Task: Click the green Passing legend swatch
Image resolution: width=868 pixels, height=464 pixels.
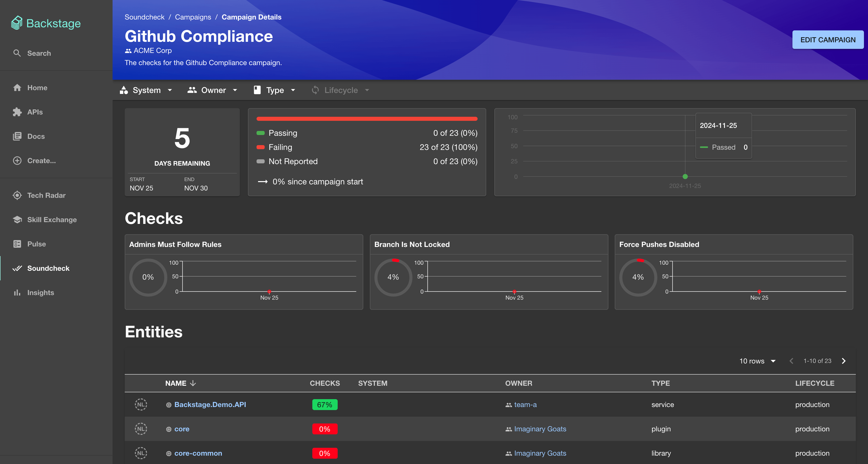Action: click(260, 133)
